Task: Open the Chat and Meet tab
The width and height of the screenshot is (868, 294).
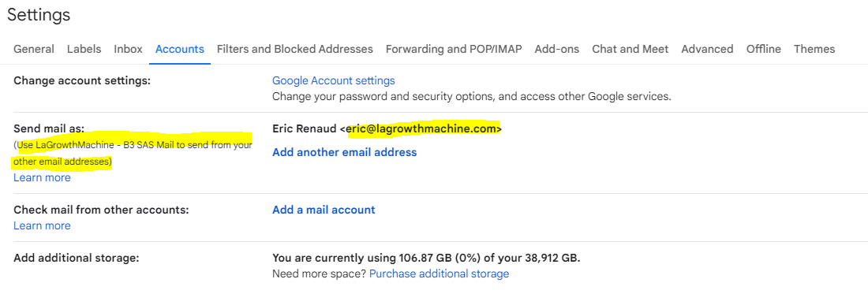Action: (x=630, y=49)
